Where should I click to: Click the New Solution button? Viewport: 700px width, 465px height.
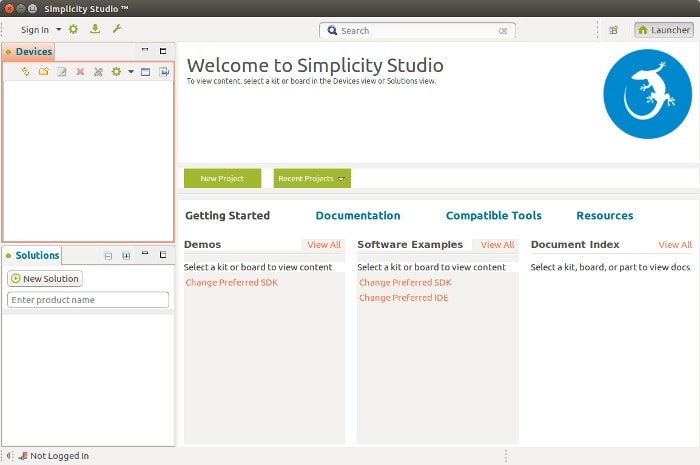pyautogui.click(x=45, y=278)
